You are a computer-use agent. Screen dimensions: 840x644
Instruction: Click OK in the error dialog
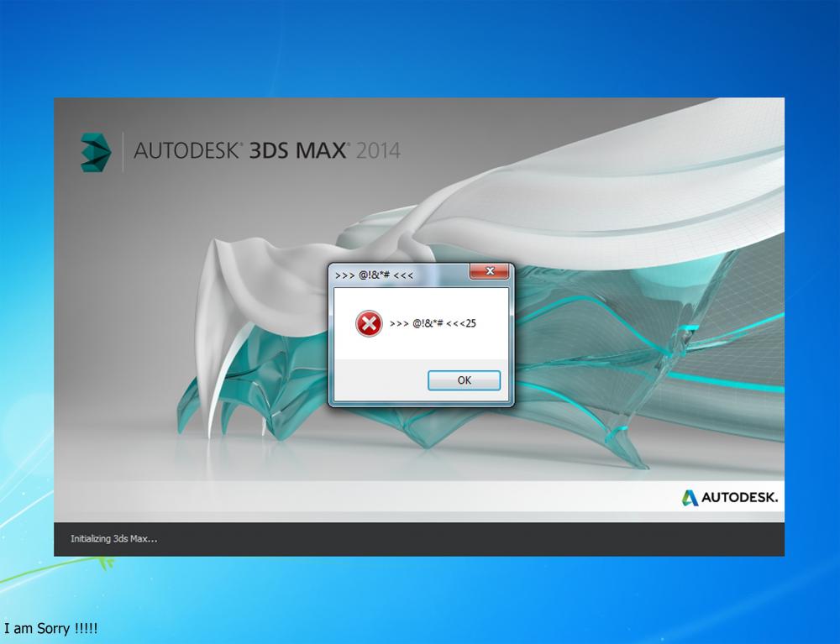tap(464, 380)
